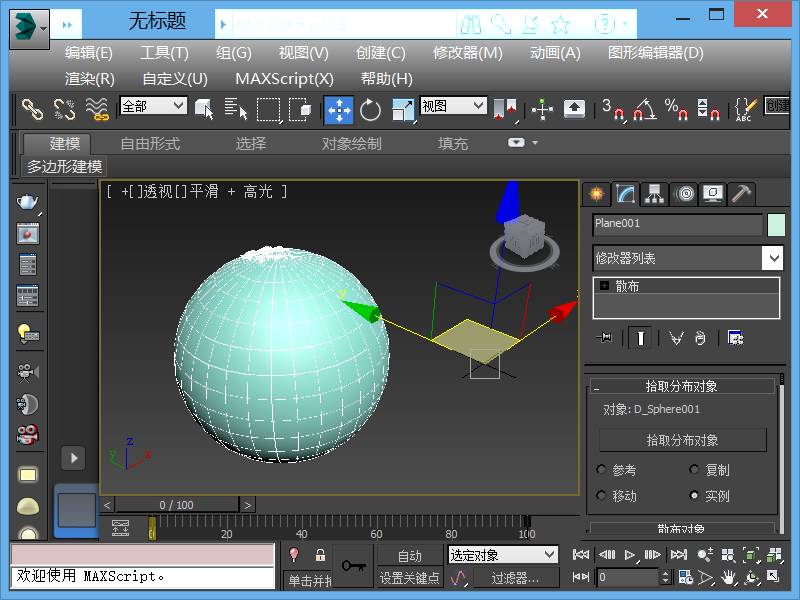Activate the Select and Scale tool
This screenshot has width=800, height=600.
click(x=403, y=109)
